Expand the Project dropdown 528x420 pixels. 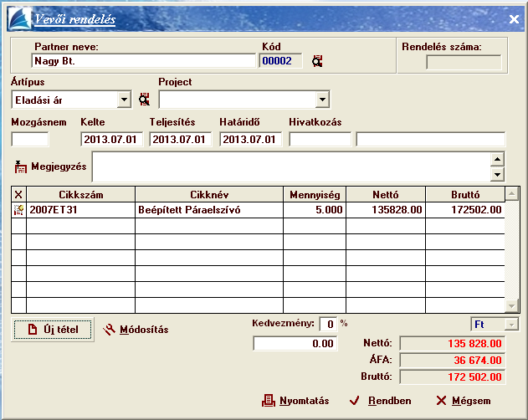(322, 100)
